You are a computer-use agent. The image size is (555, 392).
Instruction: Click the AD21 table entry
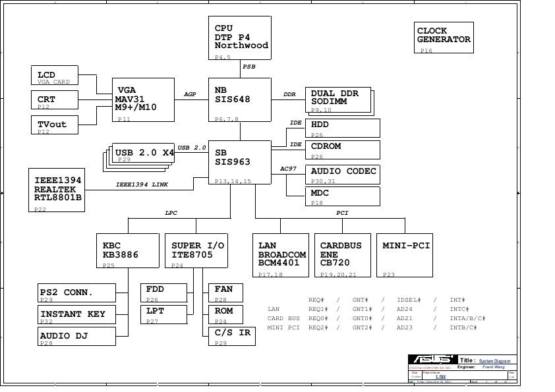(405, 318)
